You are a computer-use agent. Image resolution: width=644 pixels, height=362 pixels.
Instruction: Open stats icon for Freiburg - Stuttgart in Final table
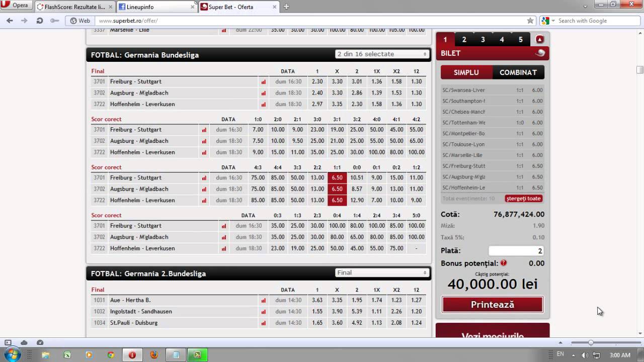[263, 81]
